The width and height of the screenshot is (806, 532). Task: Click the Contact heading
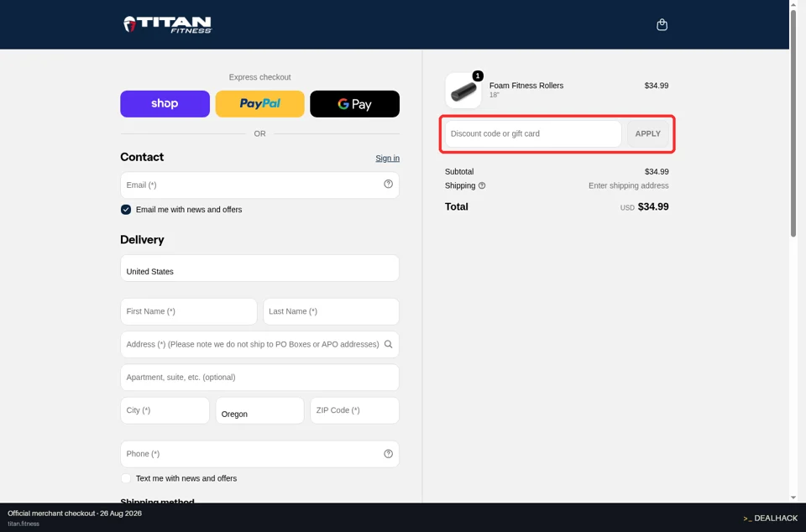point(142,157)
